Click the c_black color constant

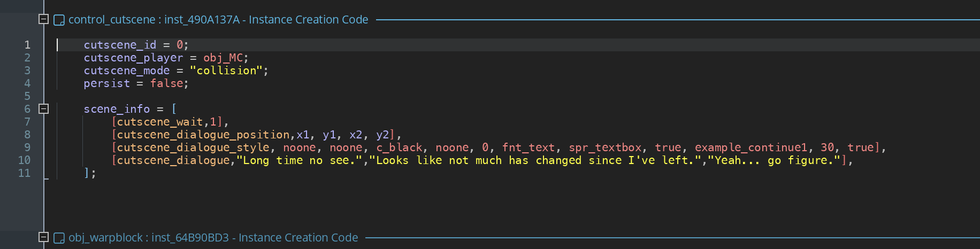[x=399, y=147]
